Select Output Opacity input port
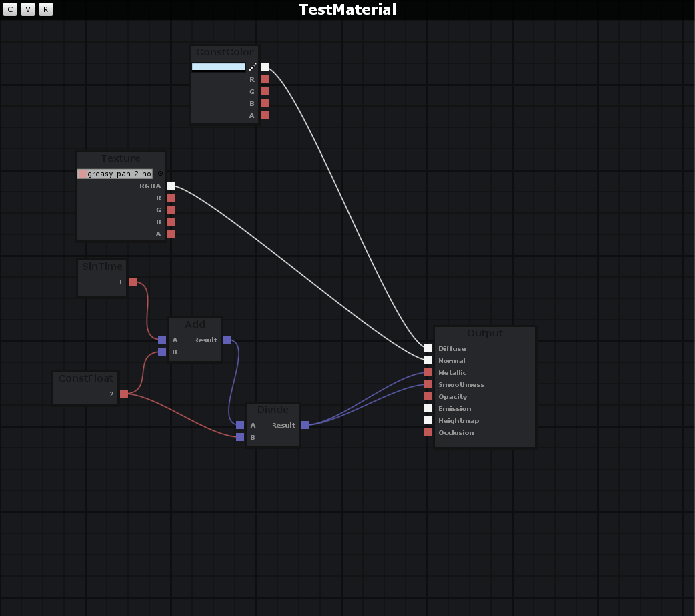Screen dimensions: 695x616 tap(428, 396)
